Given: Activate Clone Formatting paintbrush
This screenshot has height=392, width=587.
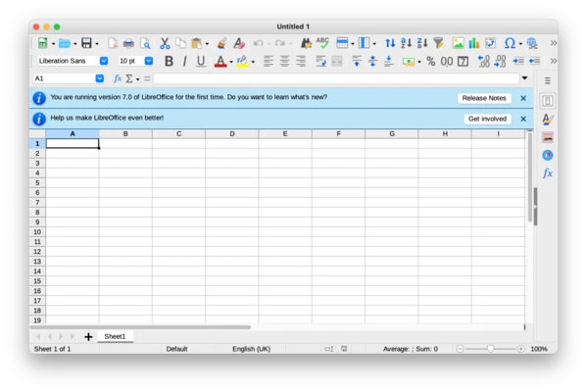Looking at the screenshot, I should point(221,43).
